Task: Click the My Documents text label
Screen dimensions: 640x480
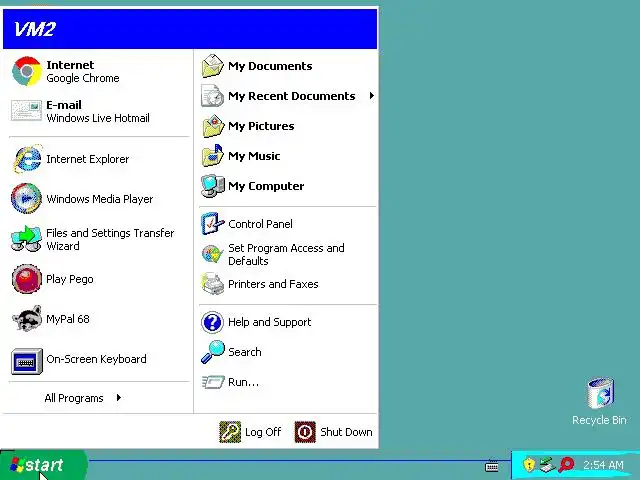Action: coord(270,66)
